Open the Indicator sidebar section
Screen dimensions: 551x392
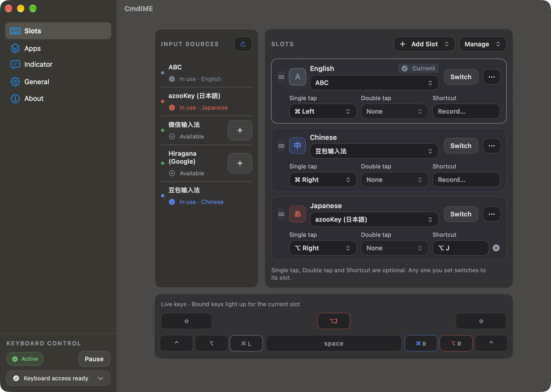coord(58,64)
